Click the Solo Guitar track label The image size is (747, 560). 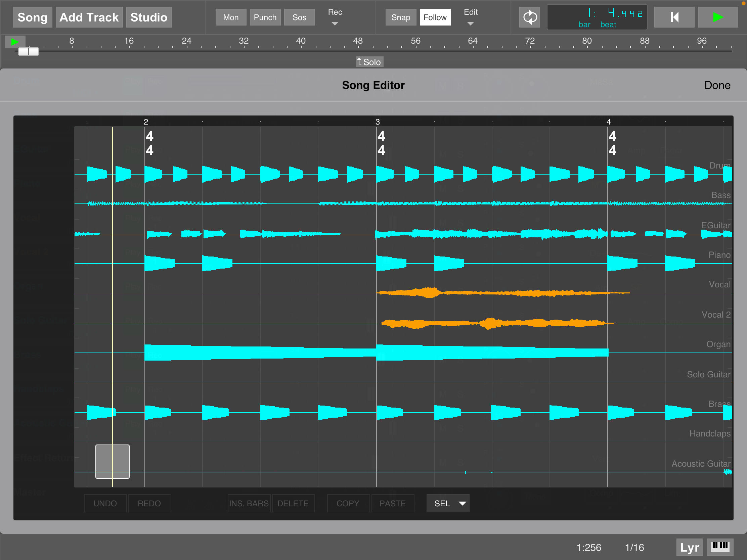point(708,374)
